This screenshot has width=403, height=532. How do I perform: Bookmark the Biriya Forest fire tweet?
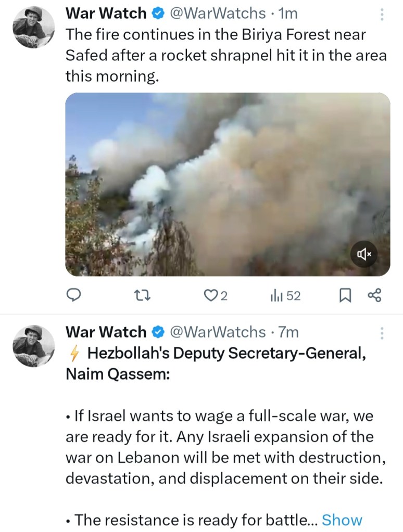pos(345,296)
